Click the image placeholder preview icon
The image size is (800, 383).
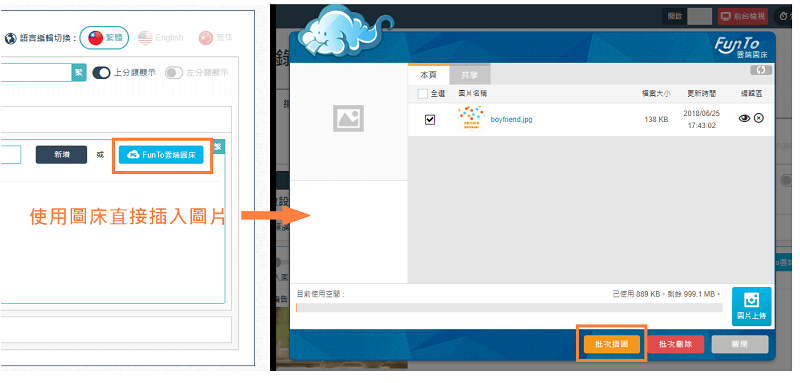click(x=348, y=118)
